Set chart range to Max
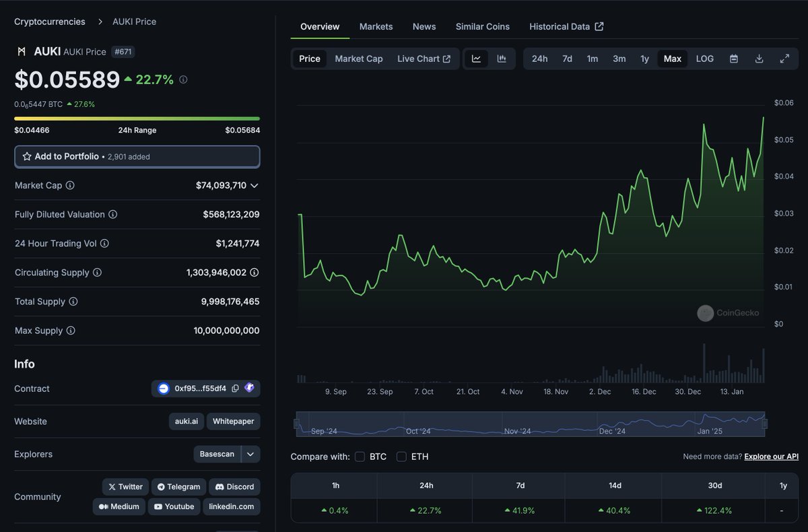Screen dimensions: 808x532 673,59
